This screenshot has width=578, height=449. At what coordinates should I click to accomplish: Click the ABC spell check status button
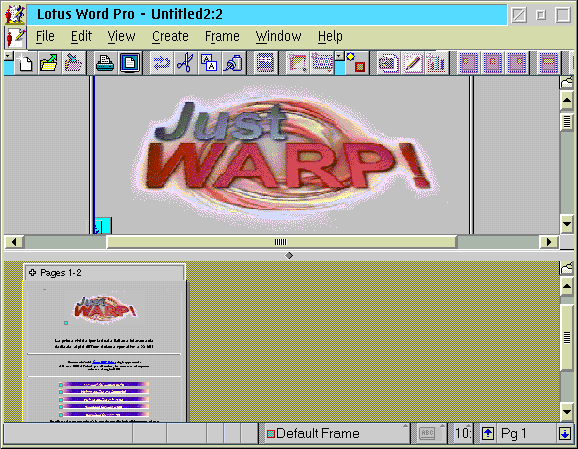(427, 433)
